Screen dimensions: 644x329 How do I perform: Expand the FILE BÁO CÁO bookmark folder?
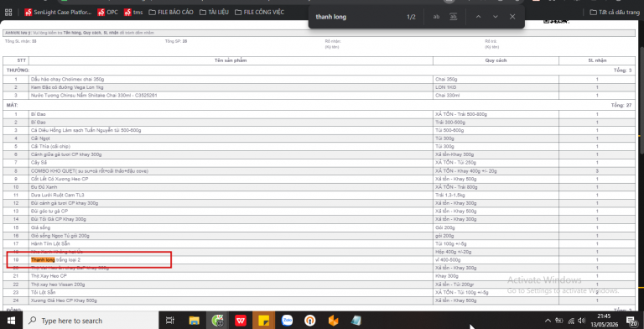(170, 12)
